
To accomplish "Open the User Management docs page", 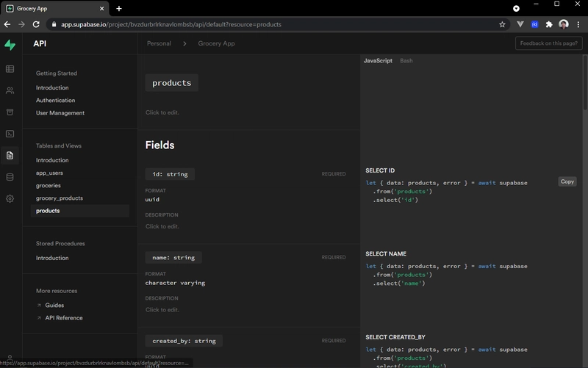I will 60,113.
